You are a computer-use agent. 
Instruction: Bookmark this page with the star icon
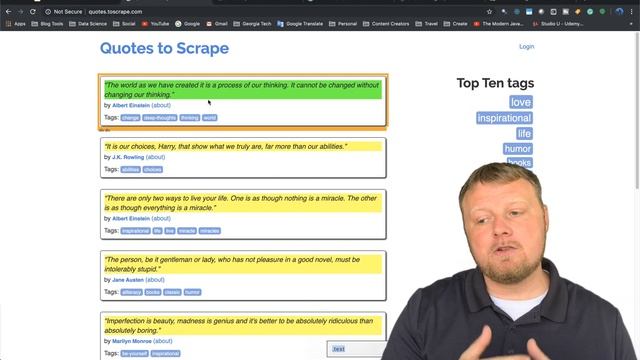pyautogui.click(x=489, y=12)
